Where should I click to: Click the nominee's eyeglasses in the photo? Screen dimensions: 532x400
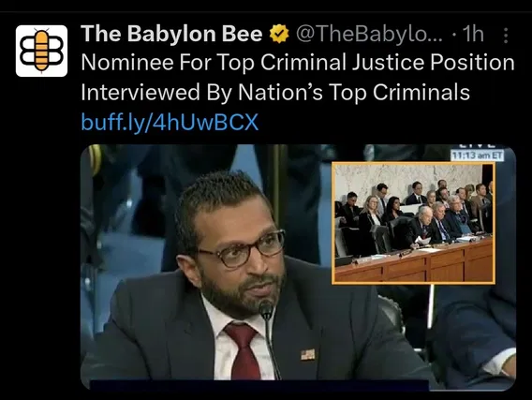point(240,248)
